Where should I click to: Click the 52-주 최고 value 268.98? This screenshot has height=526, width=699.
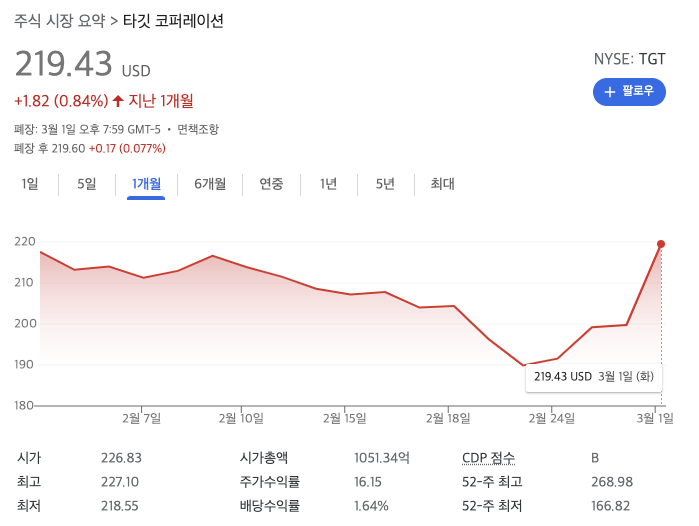[x=612, y=482]
